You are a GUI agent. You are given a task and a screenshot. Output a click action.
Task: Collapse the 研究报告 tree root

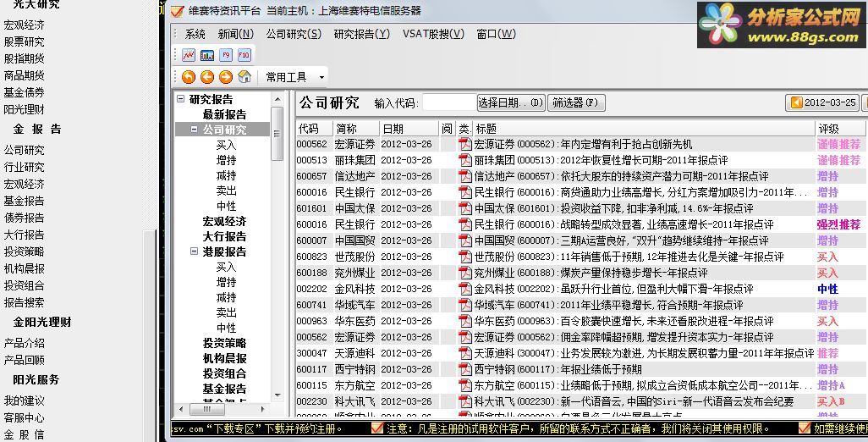(x=180, y=99)
